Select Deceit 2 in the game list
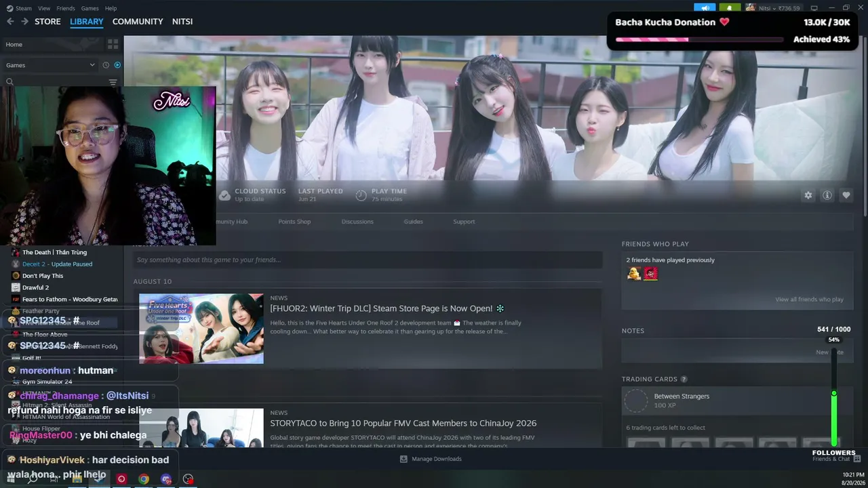The height and width of the screenshot is (488, 868). [57, 264]
